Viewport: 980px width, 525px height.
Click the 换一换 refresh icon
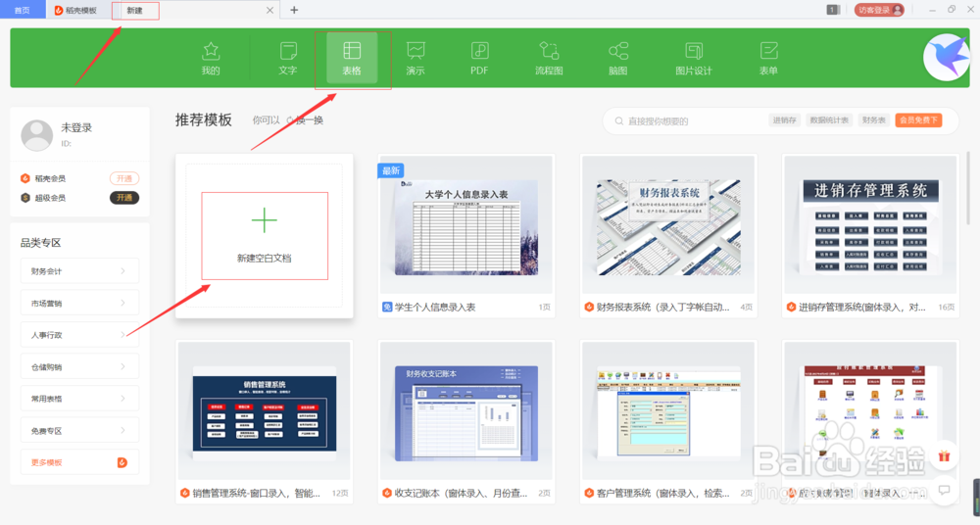point(291,120)
